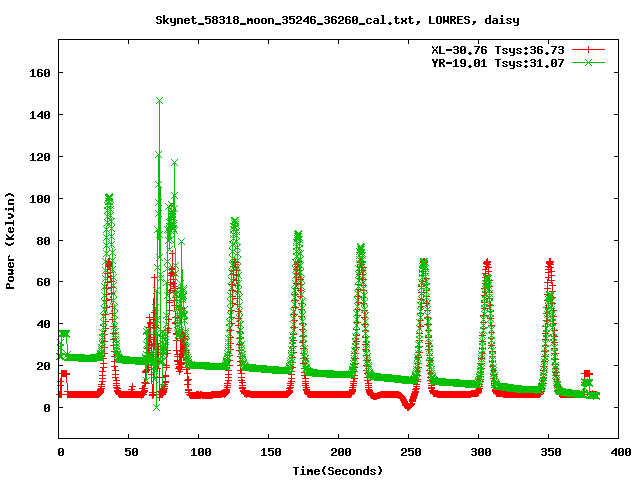Click the 350 x-axis tick label
Viewport: 640px width, 480px height.
(x=551, y=452)
